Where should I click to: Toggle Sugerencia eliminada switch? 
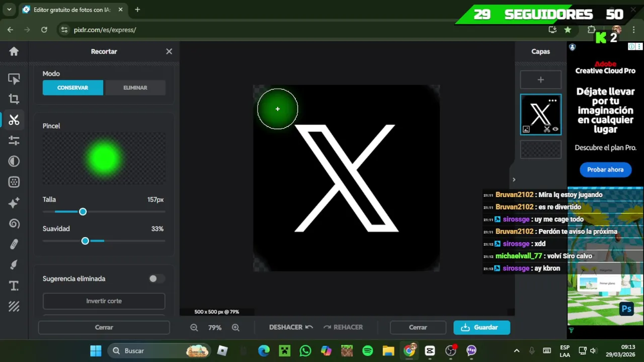(x=156, y=279)
